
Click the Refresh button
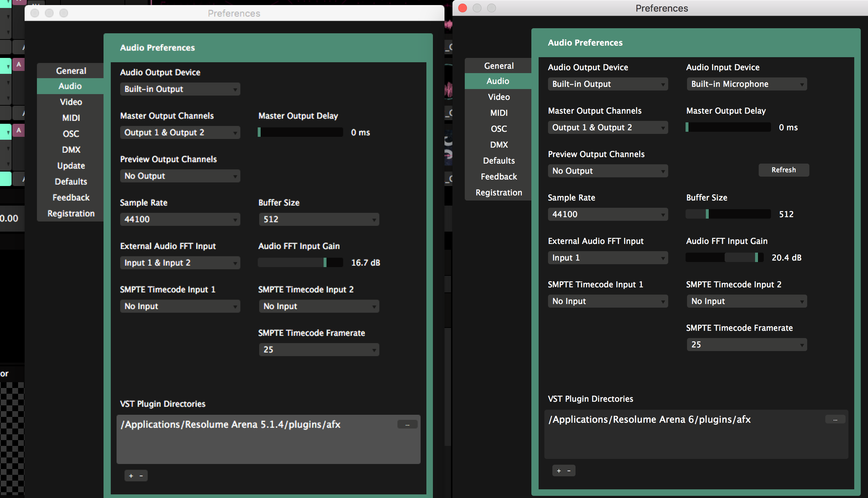click(x=783, y=170)
